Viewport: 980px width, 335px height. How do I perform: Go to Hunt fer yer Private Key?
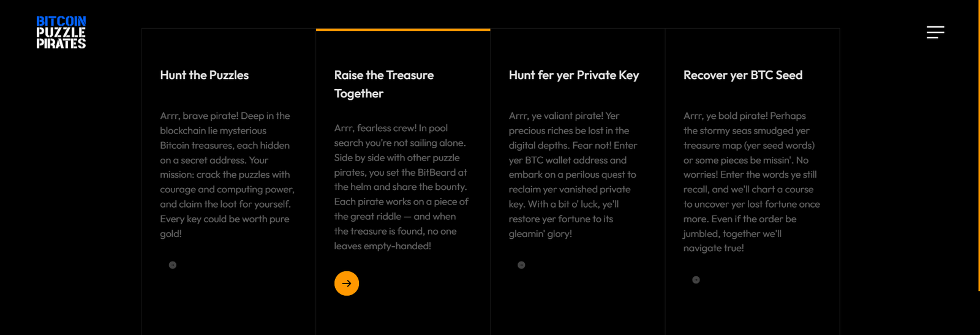(x=573, y=75)
